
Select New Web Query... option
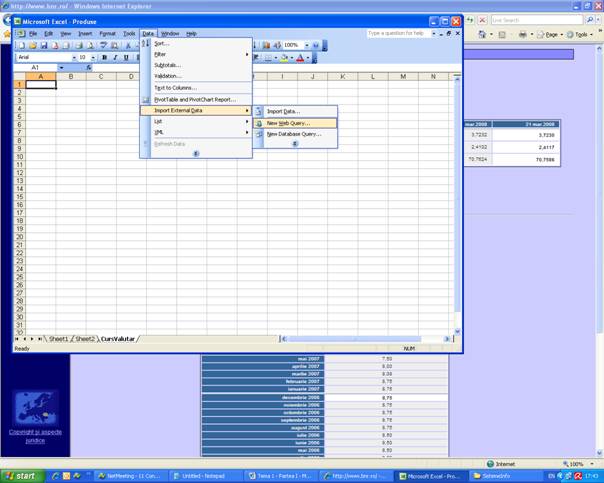tap(295, 123)
